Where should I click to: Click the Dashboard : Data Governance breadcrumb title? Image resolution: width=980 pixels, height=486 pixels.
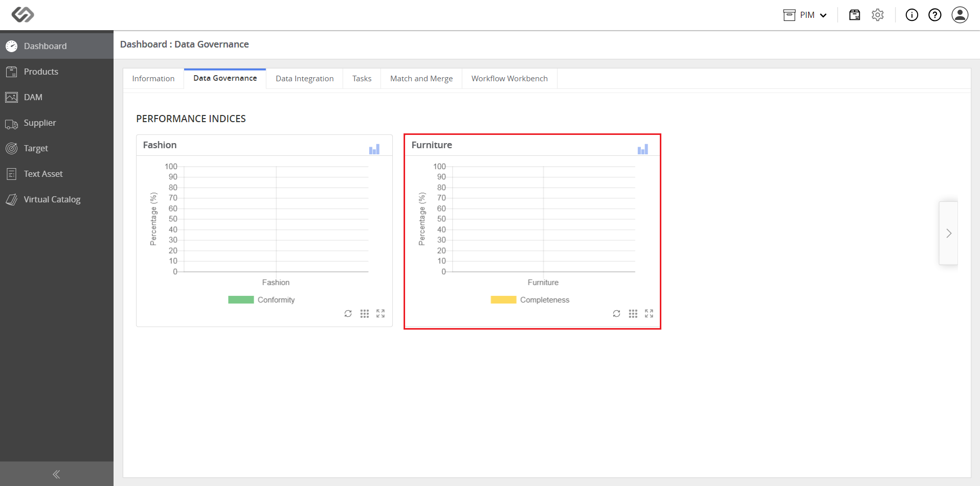[185, 44]
